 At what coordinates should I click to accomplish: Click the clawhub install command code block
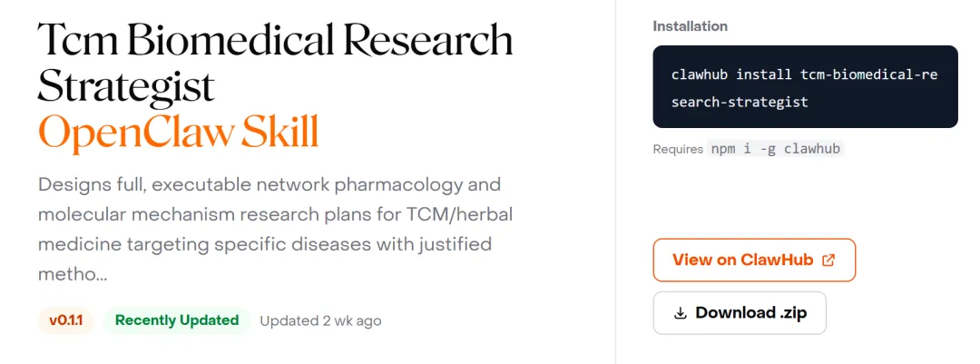click(805, 88)
